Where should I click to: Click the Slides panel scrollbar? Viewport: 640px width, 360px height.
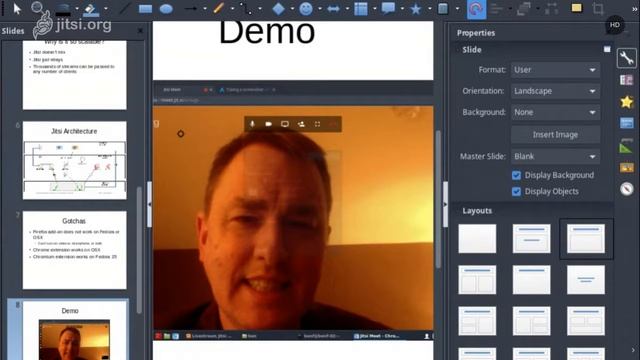coord(139,250)
